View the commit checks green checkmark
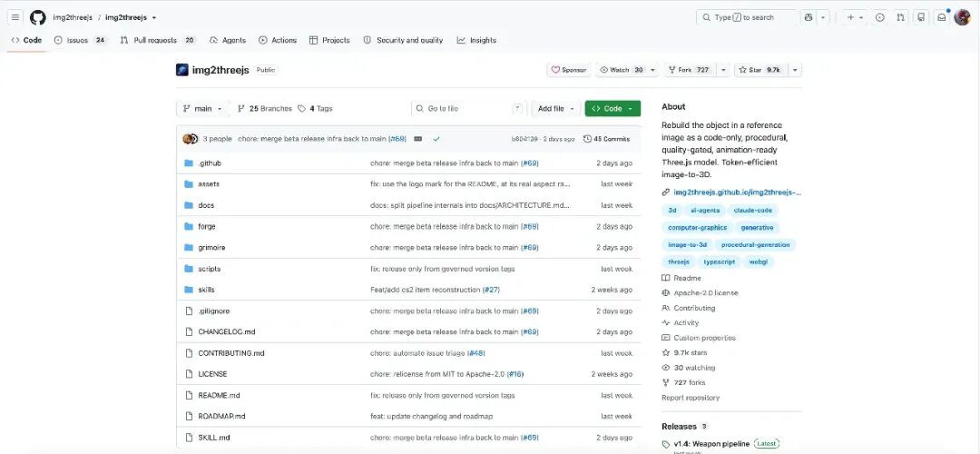This screenshot has height=454, width=980. (436, 139)
